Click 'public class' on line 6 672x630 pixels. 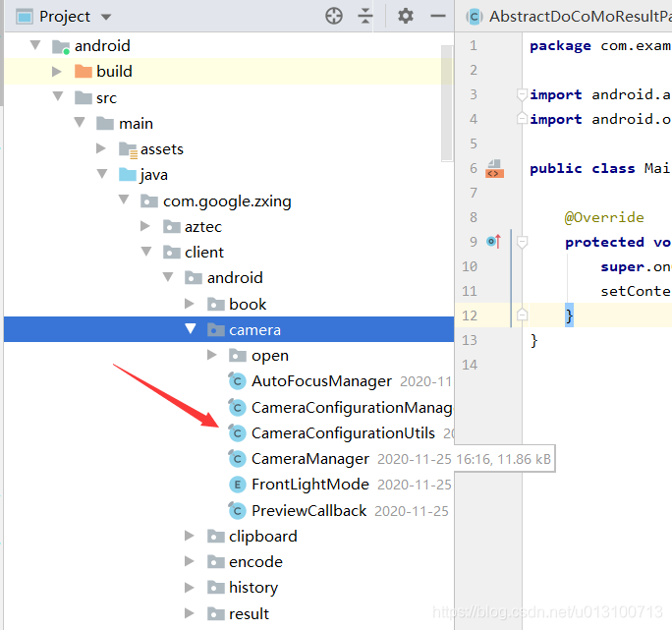point(582,168)
